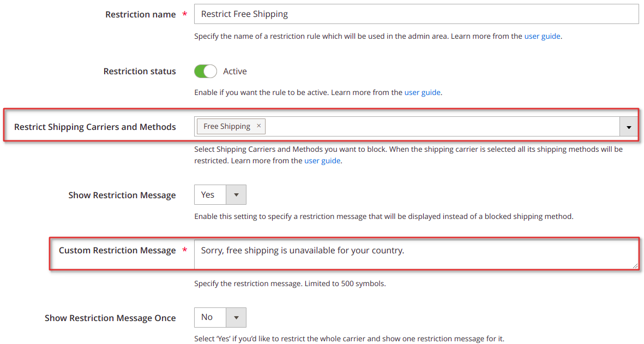The height and width of the screenshot is (344, 644).
Task: Click the Custom Restriction Message label
Action: 117,251
